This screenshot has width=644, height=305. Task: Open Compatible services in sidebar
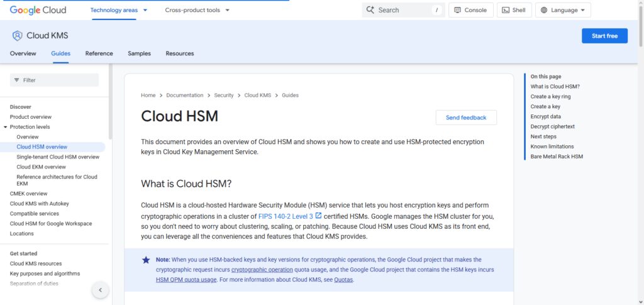(x=35, y=214)
